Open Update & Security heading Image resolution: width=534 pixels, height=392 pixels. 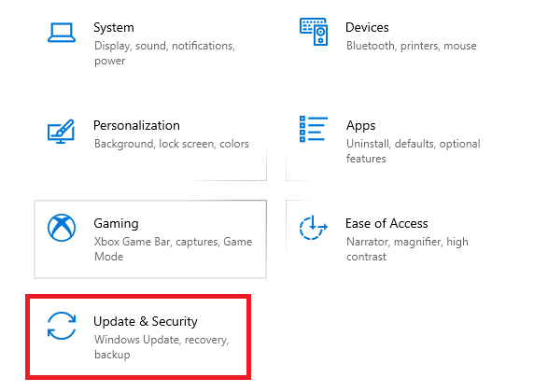tap(146, 322)
